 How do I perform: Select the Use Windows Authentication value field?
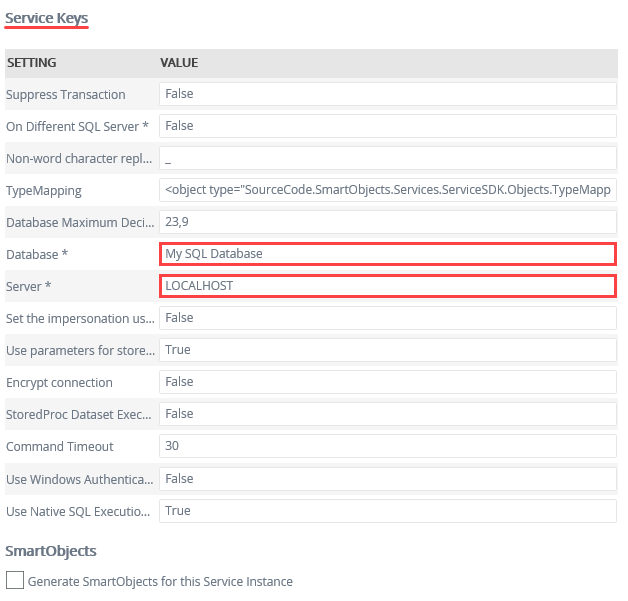[387, 478]
